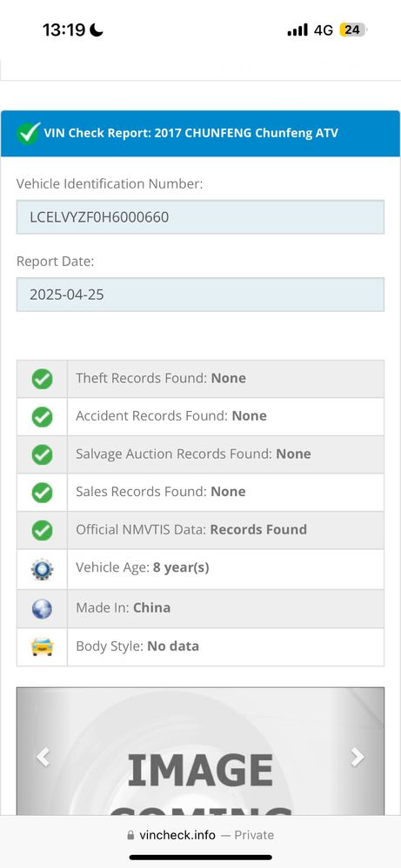The width and height of the screenshot is (401, 868).
Task: Tap the vincheck.info address bar
Action: 200,835
